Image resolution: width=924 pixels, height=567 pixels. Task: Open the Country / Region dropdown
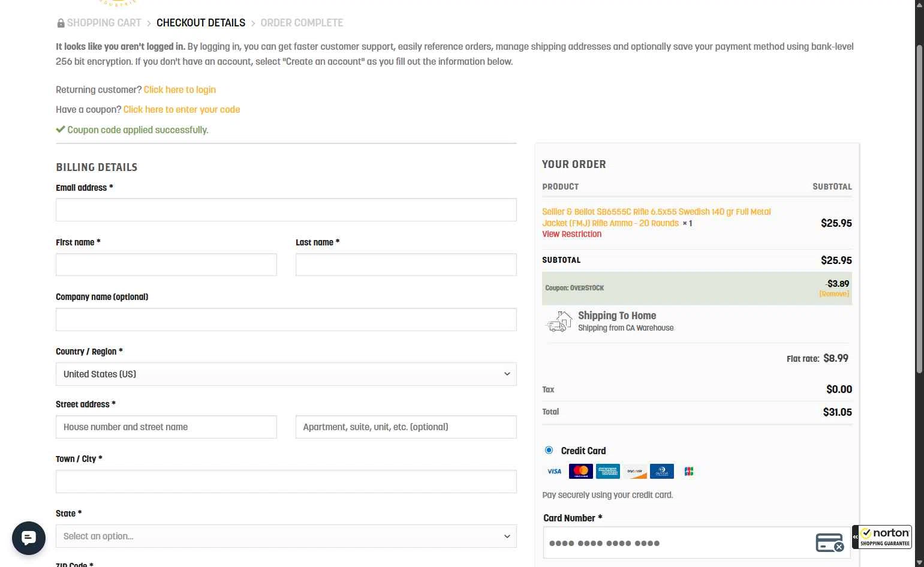pos(286,374)
